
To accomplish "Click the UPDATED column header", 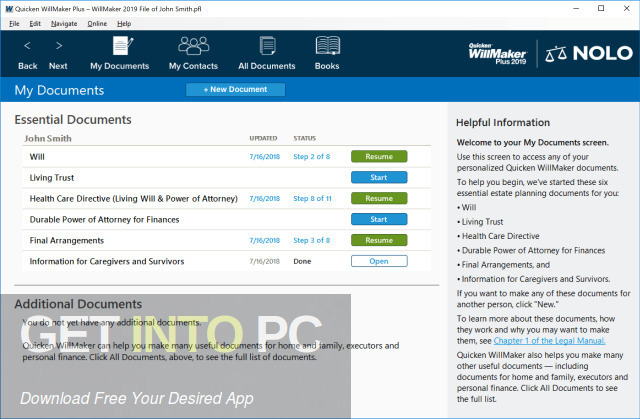I will (263, 138).
